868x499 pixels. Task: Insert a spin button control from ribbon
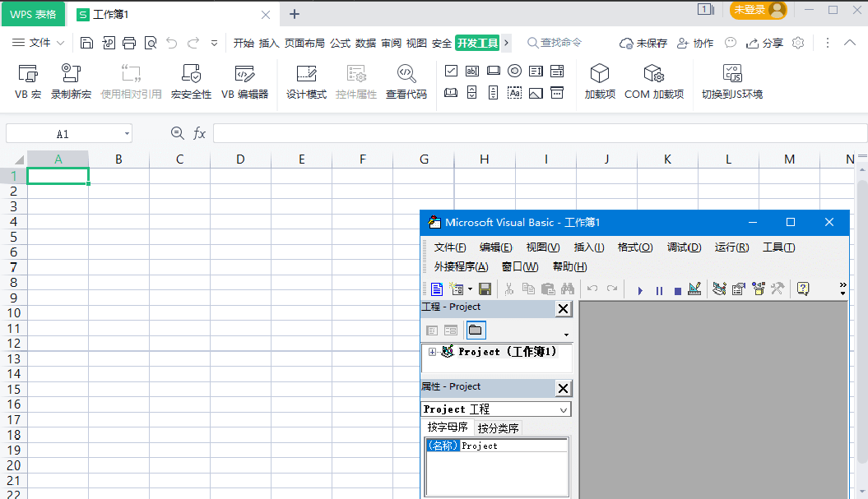pos(472,92)
